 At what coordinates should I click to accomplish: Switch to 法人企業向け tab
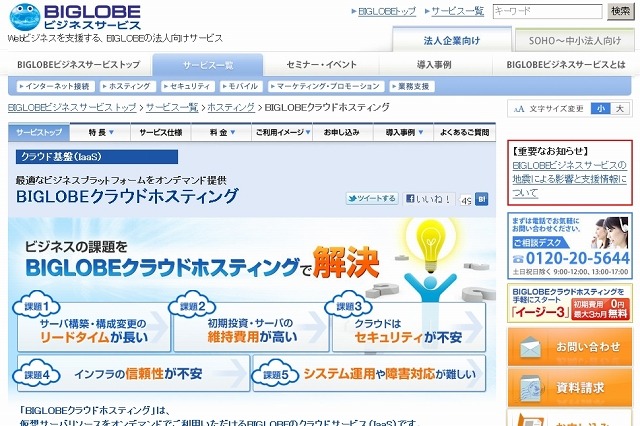[452, 40]
